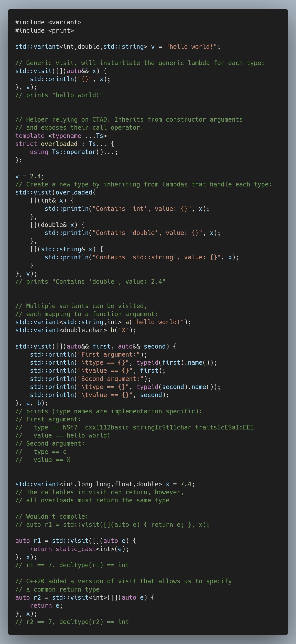This screenshot has height=644, width=296.
Task: Click the "hello world!" string in variant v declaration
Action: click(191, 47)
